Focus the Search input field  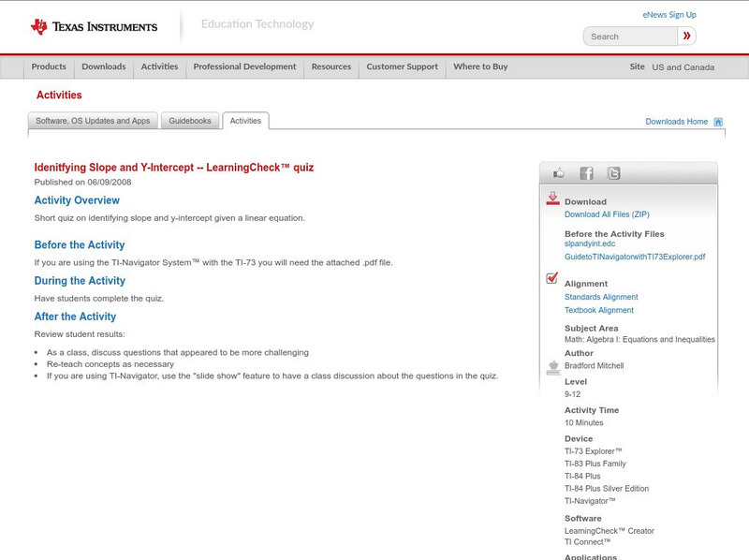(630, 37)
